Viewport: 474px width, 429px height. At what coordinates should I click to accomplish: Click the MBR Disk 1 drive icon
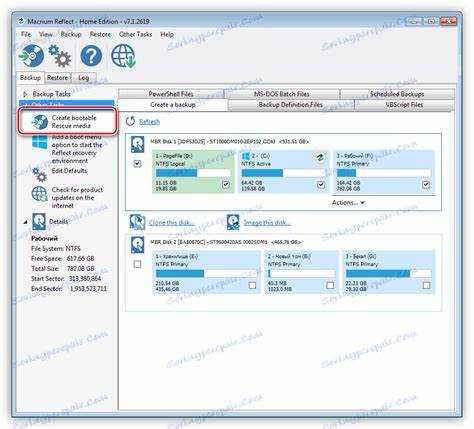(137, 144)
